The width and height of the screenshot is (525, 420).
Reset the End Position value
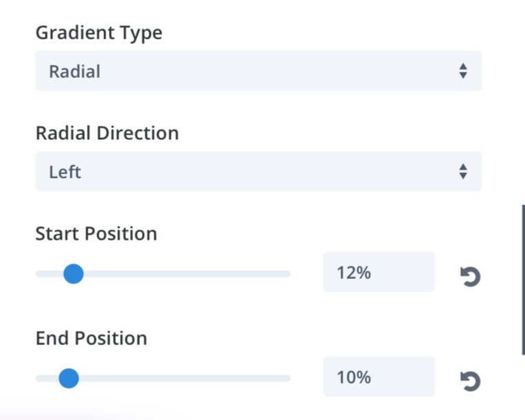[x=471, y=381]
